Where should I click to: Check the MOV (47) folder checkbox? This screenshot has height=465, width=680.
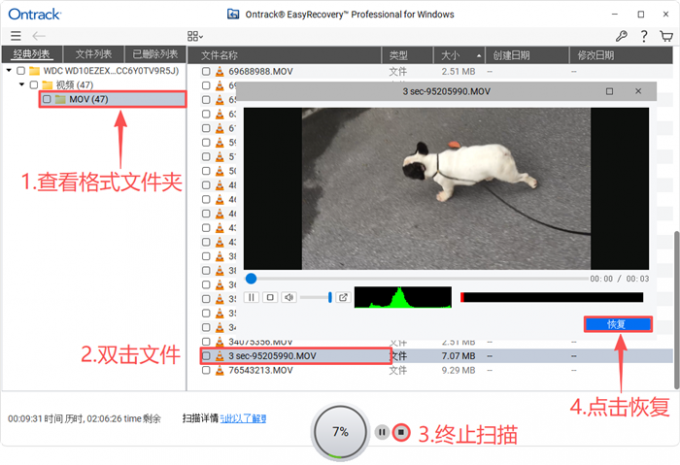point(47,99)
